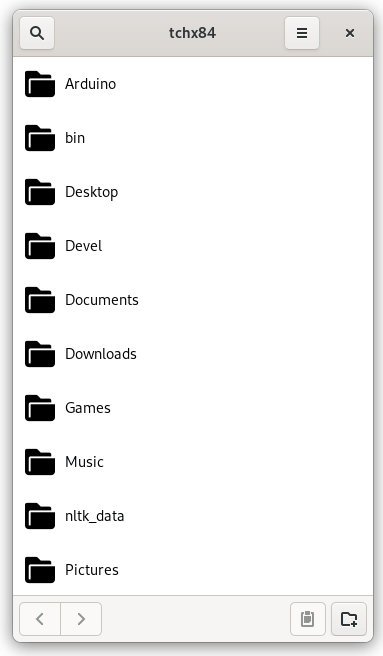Open the Documents folder
This screenshot has width=383, height=656.
click(x=193, y=300)
